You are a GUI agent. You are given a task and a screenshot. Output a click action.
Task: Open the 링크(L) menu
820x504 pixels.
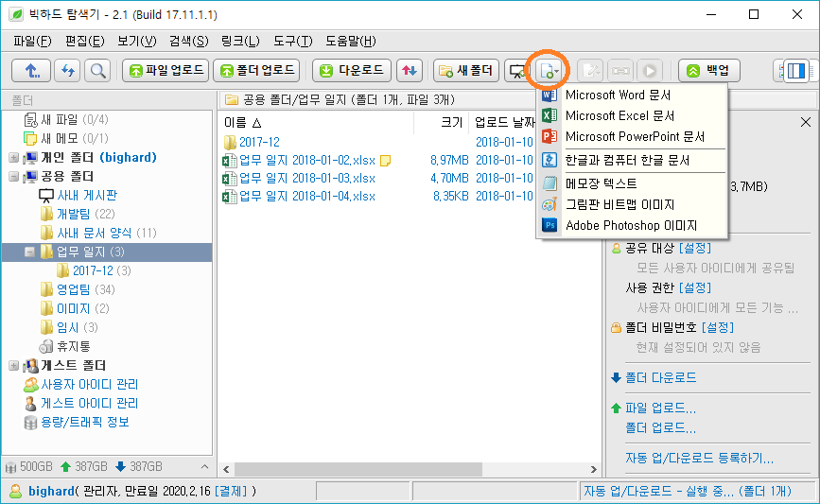[240, 41]
